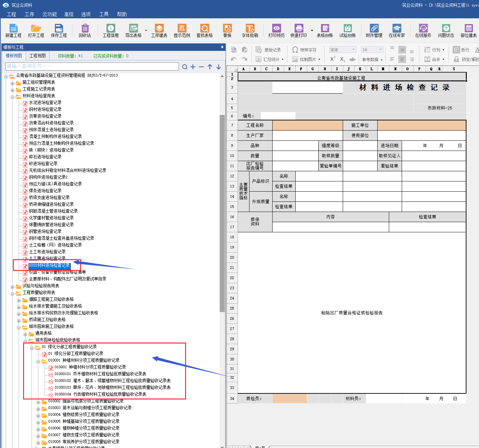This screenshot has width=479, height=448.
Task: Set top-left text alignment
Action: point(392,48)
